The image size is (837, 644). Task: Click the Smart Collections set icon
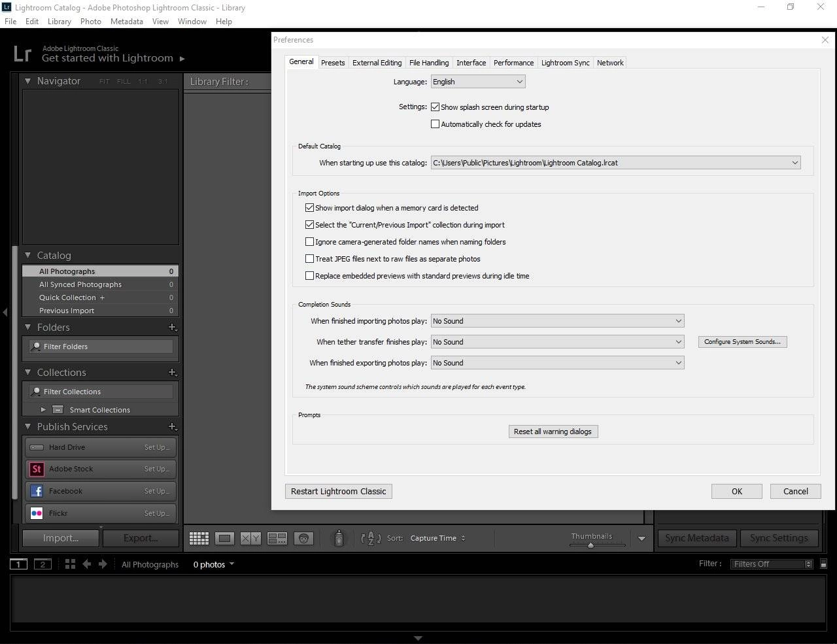point(58,410)
